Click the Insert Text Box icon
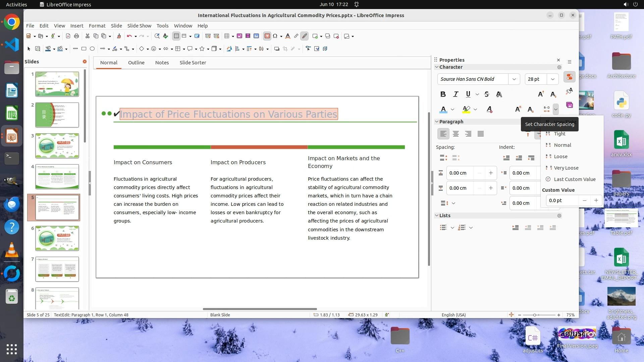The width and height of the screenshot is (644, 362). (267, 36)
